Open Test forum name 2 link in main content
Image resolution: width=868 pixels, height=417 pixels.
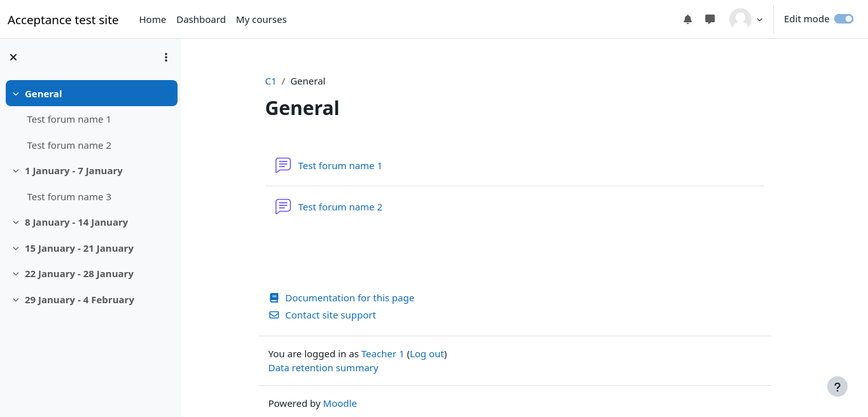(340, 207)
